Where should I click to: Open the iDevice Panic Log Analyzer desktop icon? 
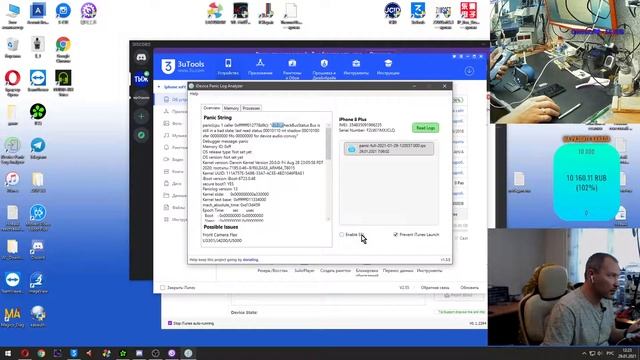pyautogui.click(x=12, y=145)
